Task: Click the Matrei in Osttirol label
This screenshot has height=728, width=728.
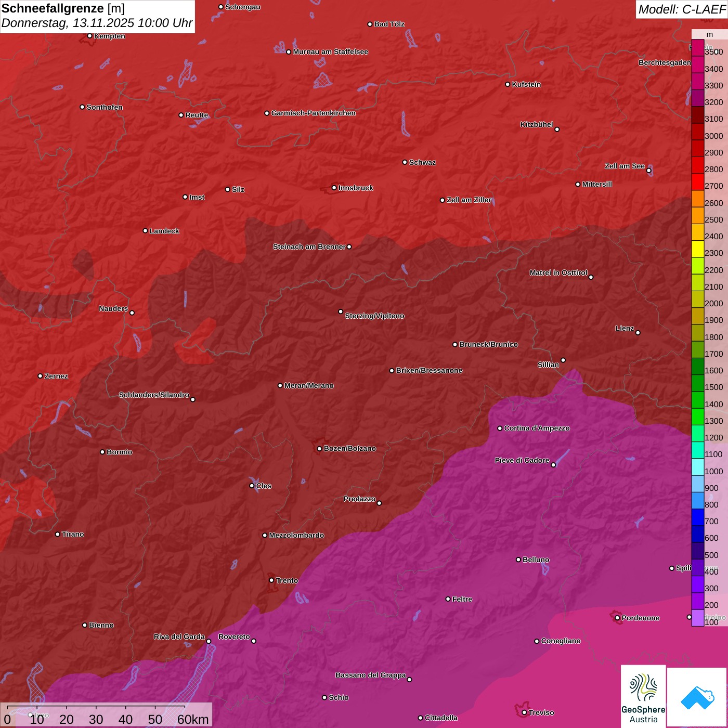Action: (x=558, y=272)
